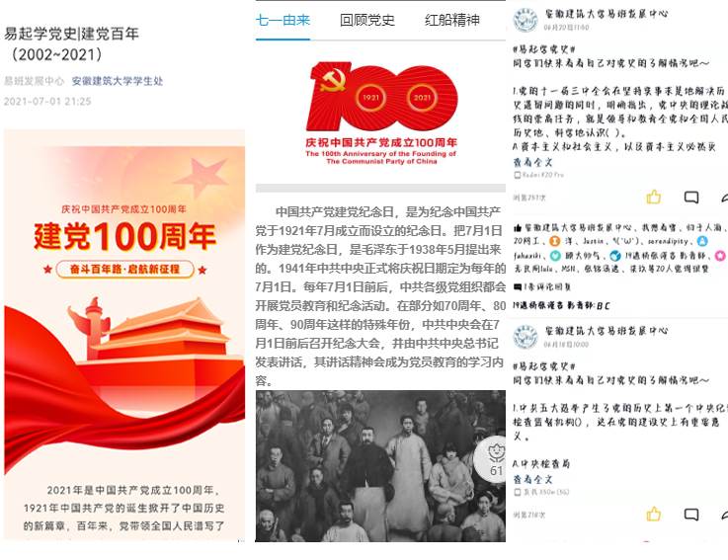Like the first post with thumbs-up icon
The height and width of the screenshot is (560, 728).
[653, 197]
